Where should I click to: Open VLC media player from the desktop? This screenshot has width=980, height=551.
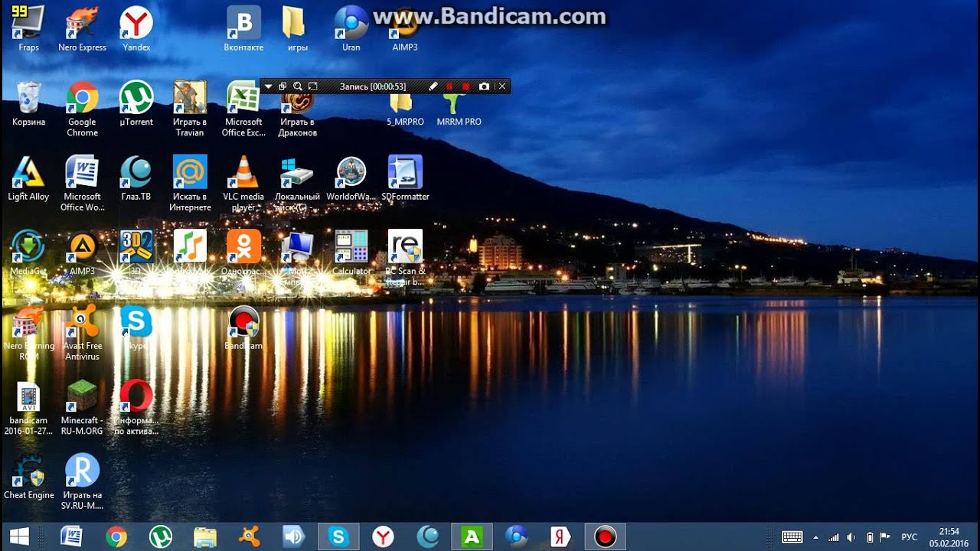pyautogui.click(x=243, y=184)
